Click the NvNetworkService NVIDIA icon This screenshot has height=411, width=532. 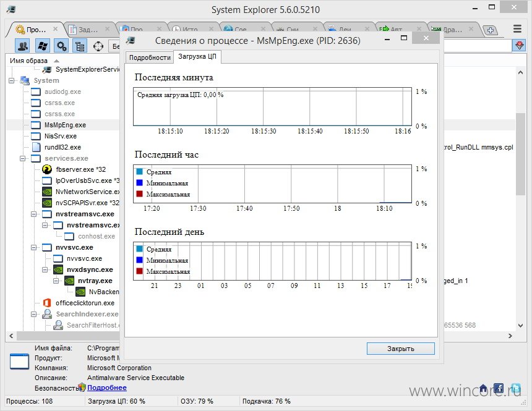(47, 192)
